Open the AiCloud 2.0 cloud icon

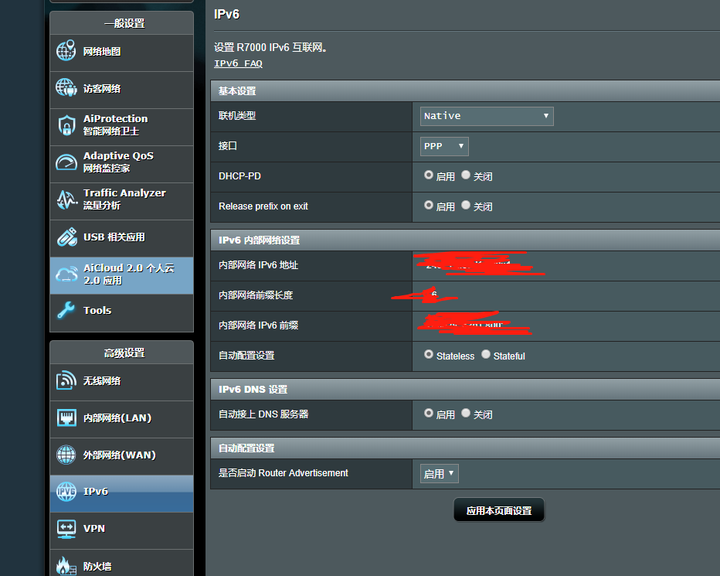pos(66,275)
